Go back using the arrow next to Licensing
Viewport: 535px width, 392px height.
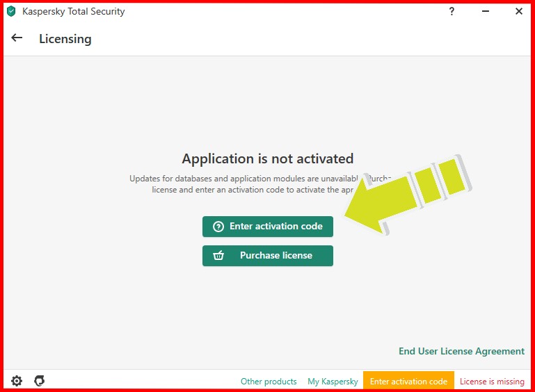pyautogui.click(x=17, y=38)
